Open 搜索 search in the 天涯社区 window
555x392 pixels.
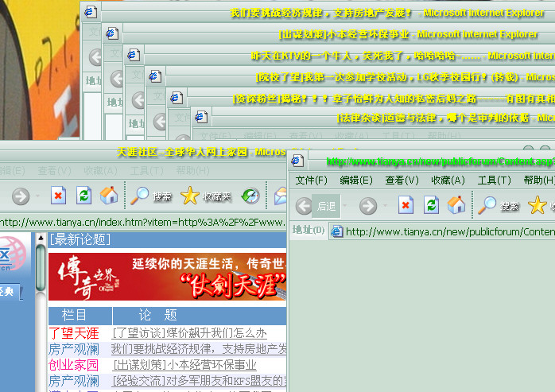[151, 196]
